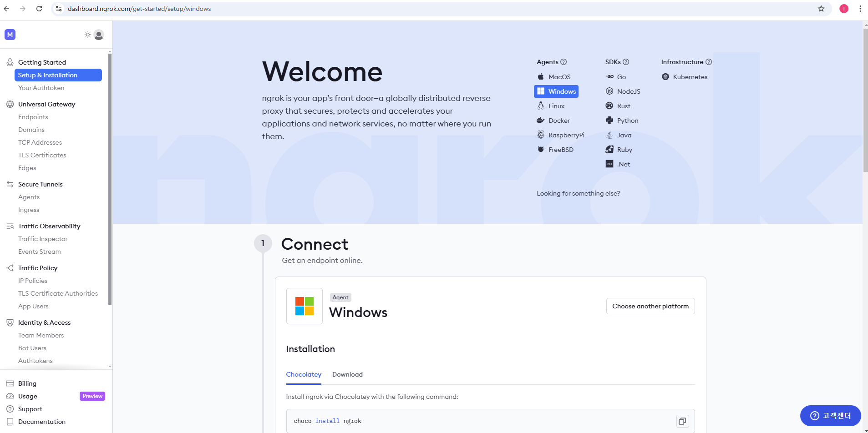Image resolution: width=868 pixels, height=433 pixels.
Task: Click the sidebar vertical scrollbar thumb
Action: click(x=110, y=180)
